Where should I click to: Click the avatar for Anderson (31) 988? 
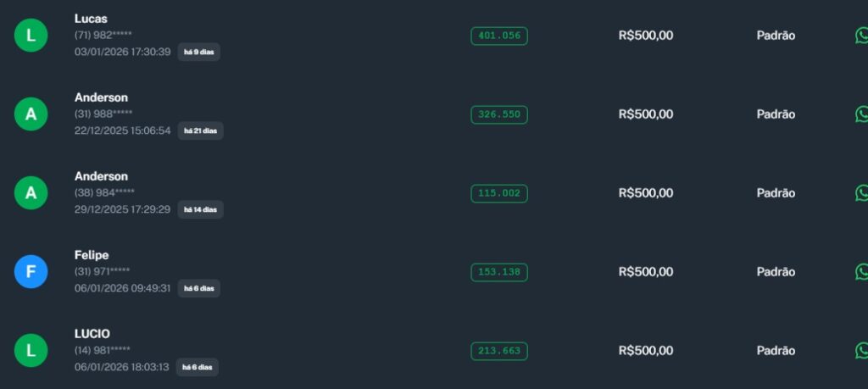point(31,114)
